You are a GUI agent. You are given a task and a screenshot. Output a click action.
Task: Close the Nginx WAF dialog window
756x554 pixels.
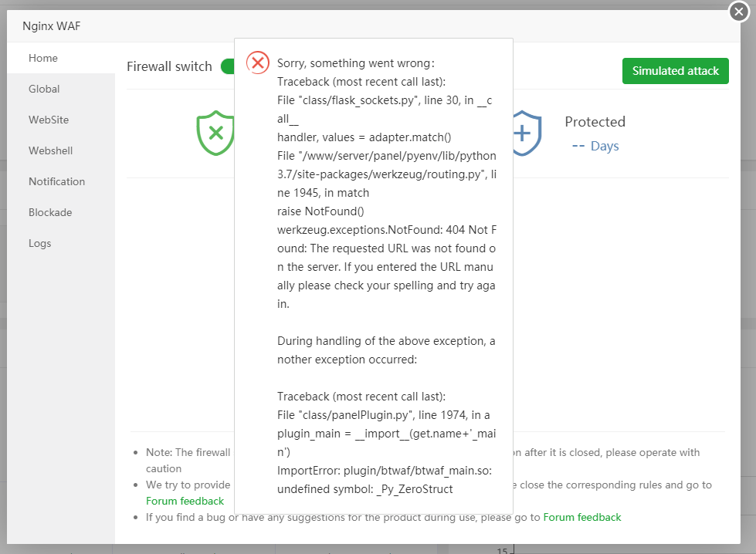coord(740,11)
